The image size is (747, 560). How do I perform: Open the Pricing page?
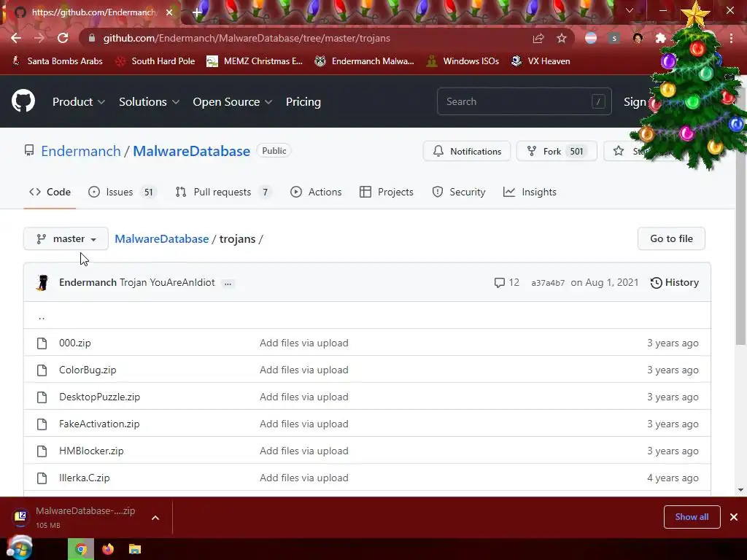click(x=303, y=102)
